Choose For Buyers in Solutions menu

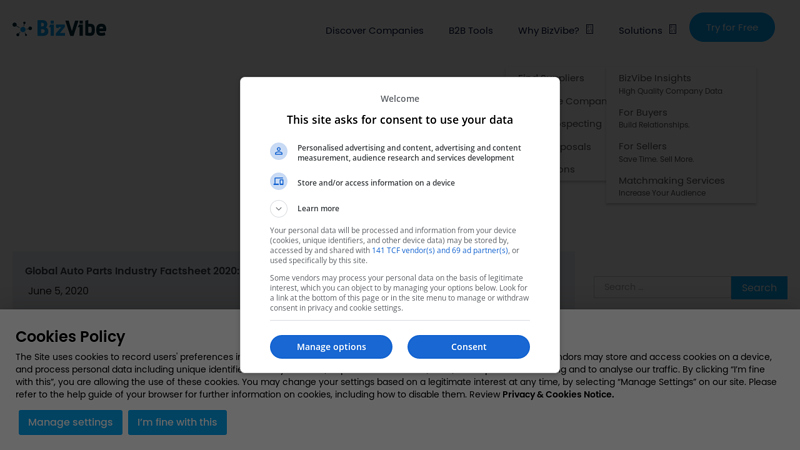point(643,113)
